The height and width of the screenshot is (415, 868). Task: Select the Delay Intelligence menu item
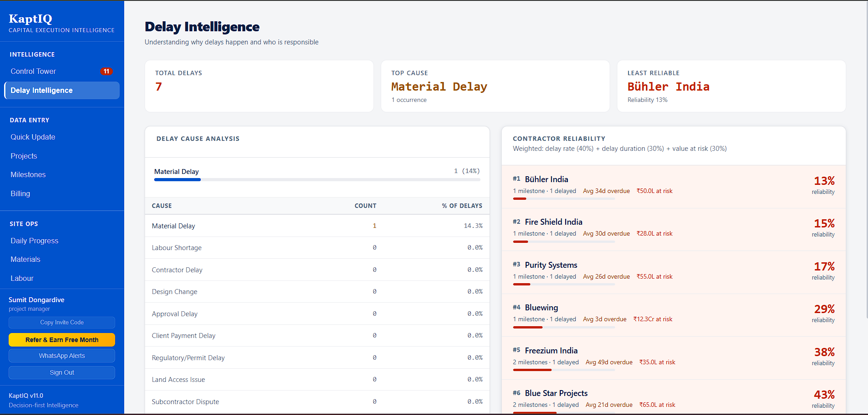pos(62,91)
